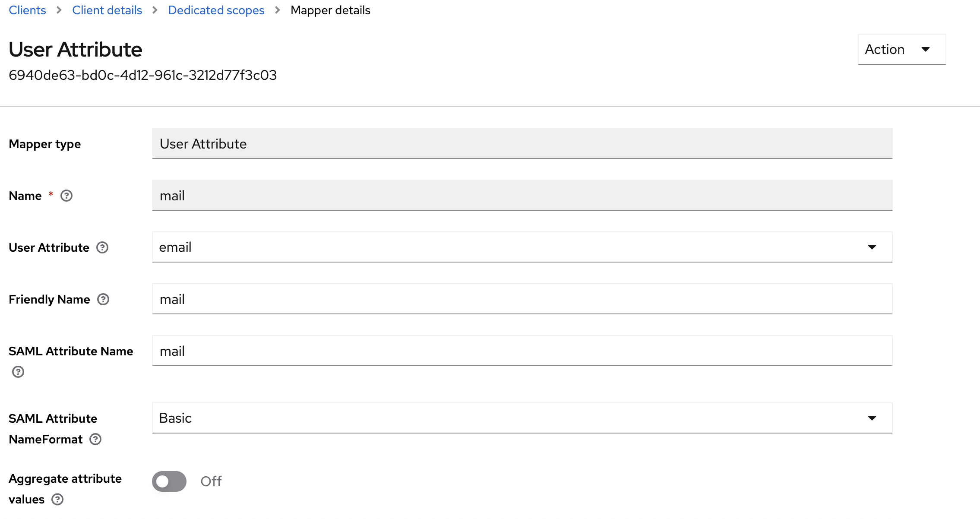Open help for SAML Attribute Name
Viewport: 980px width, 519px height.
click(18, 372)
